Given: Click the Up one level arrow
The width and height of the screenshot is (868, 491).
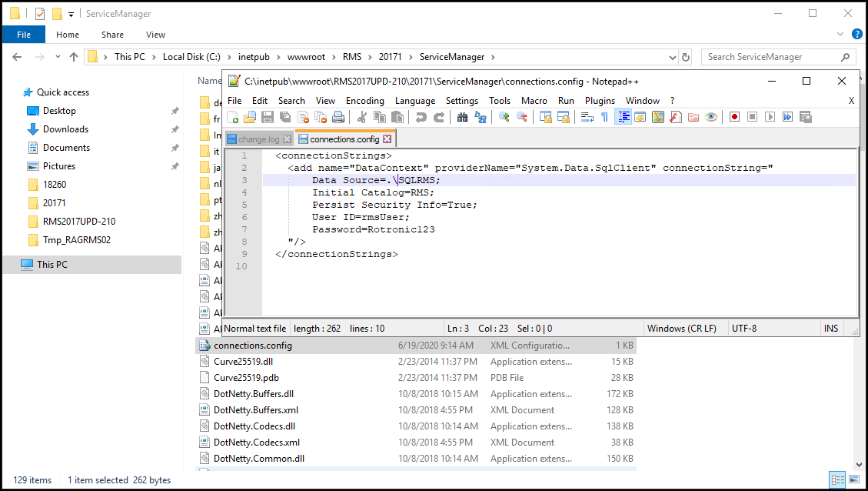Looking at the screenshot, I should [74, 57].
